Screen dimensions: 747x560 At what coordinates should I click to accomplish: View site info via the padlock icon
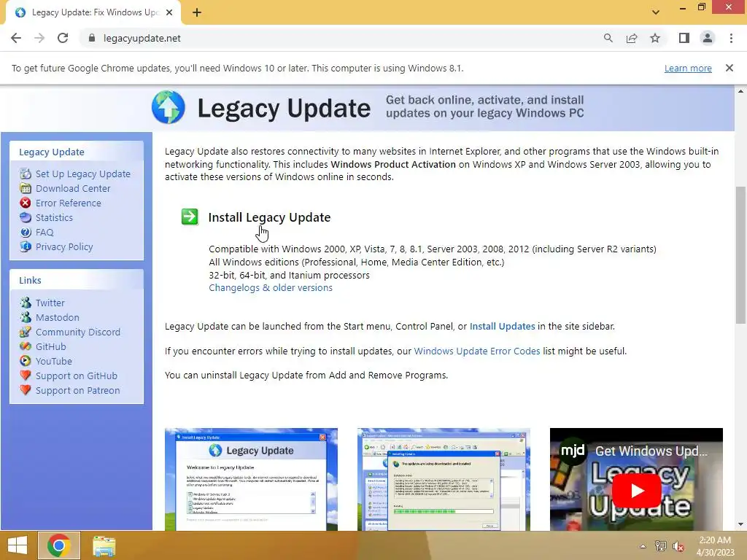tap(92, 38)
